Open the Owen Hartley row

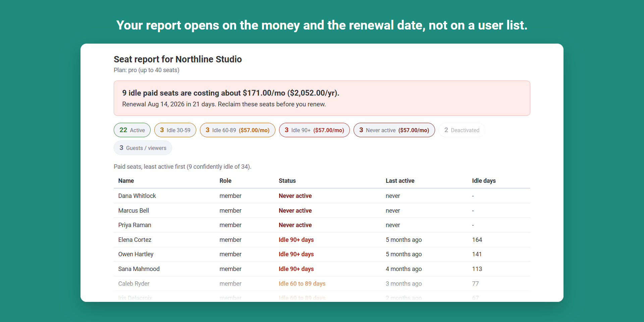point(322,254)
